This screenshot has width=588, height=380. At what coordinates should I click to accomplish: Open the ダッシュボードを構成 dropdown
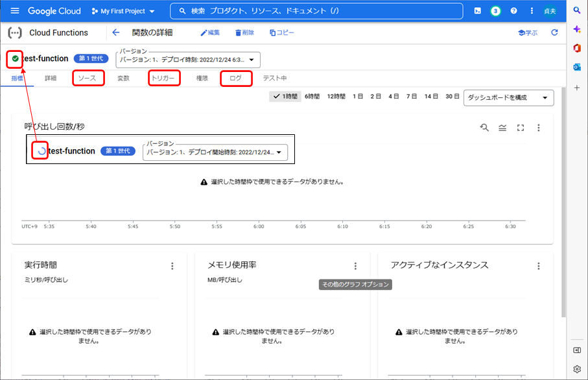click(509, 97)
